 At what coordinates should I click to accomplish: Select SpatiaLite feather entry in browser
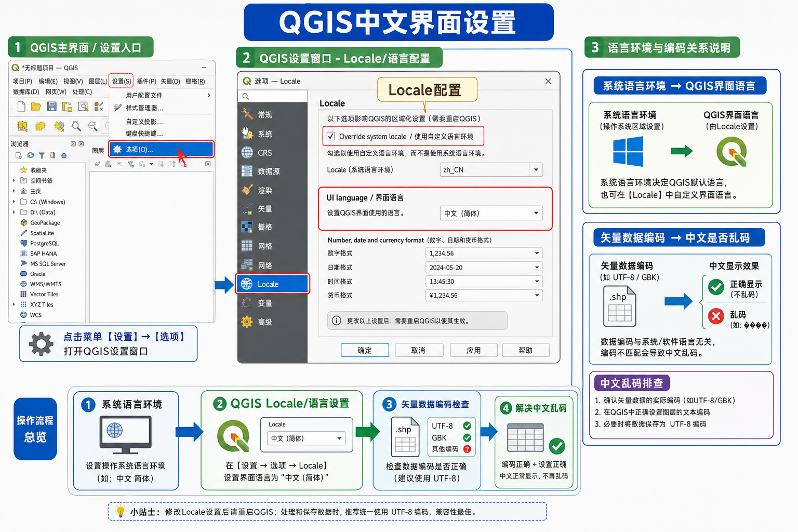tap(37, 233)
